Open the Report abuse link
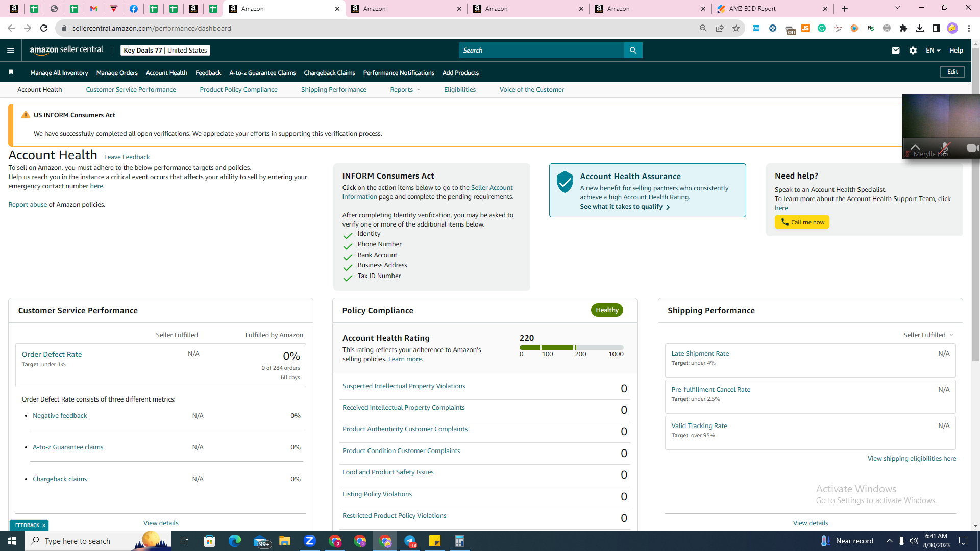 [28, 205]
